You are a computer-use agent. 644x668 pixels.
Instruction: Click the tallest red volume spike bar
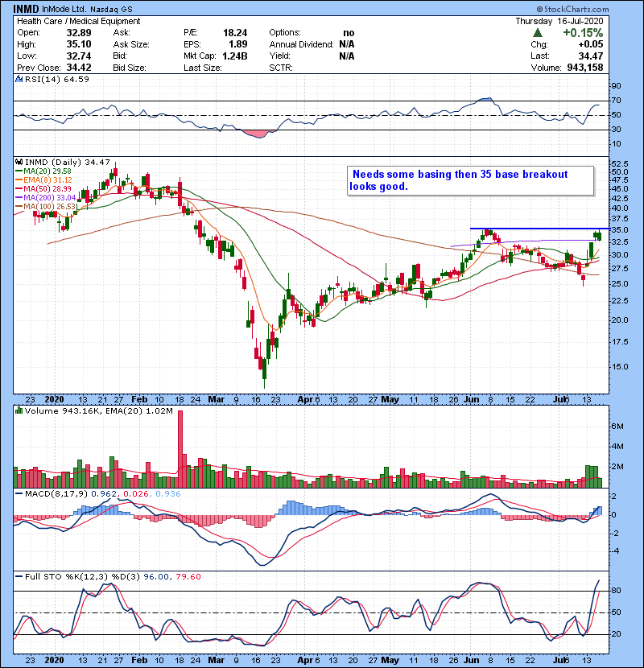pyautogui.click(x=180, y=449)
